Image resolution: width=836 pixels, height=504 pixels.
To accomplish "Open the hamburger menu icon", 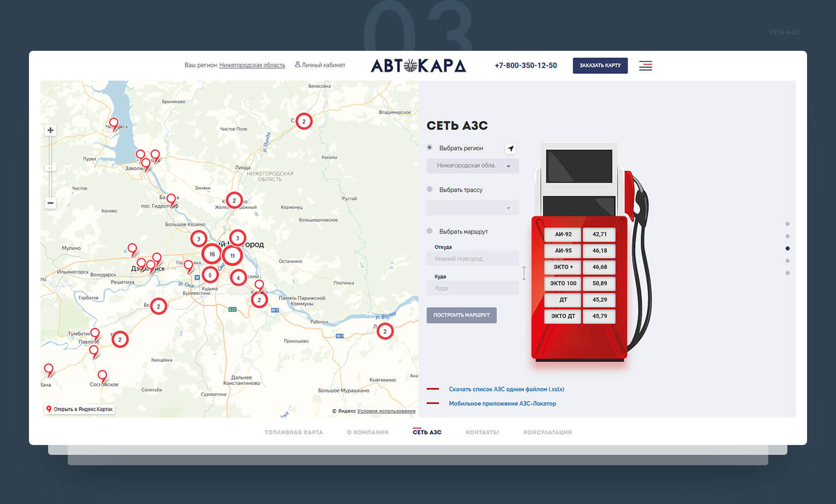I will click(645, 66).
